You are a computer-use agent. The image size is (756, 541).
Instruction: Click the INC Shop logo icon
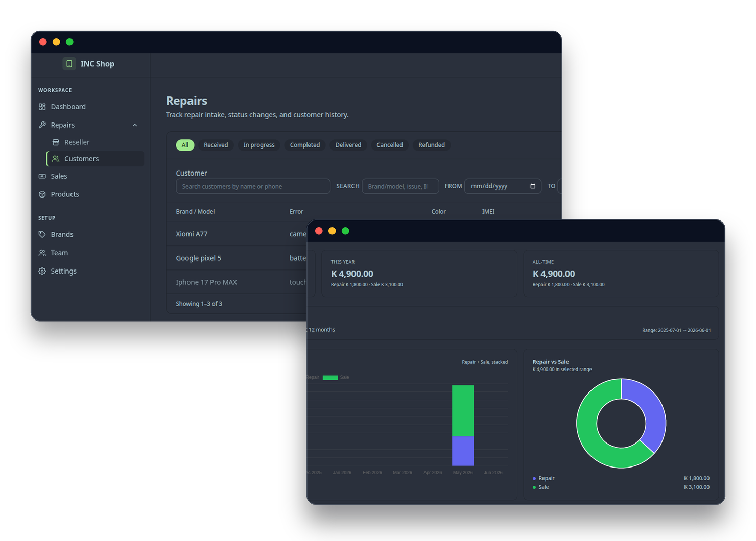click(69, 64)
